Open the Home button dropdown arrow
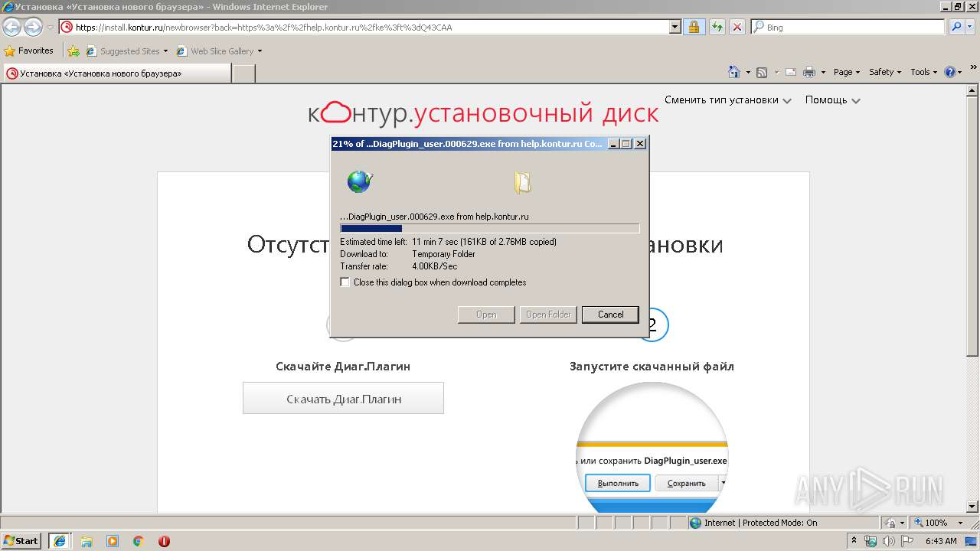 point(748,72)
